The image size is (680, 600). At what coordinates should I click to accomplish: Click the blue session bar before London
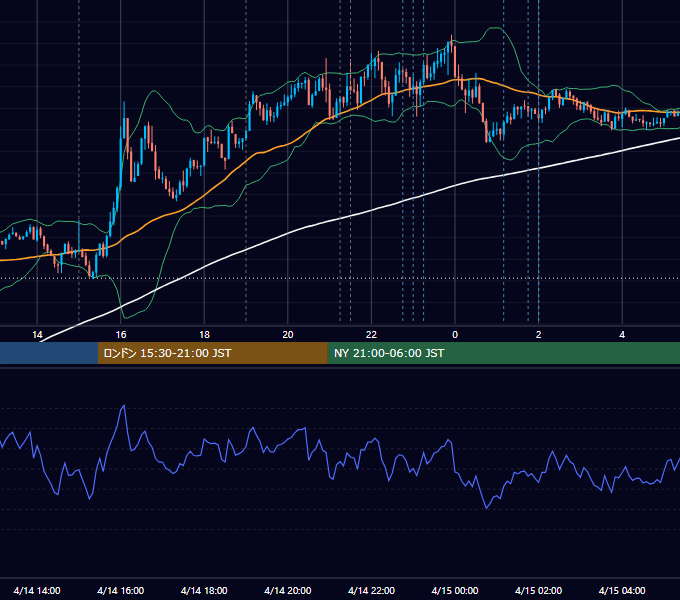coord(49,353)
